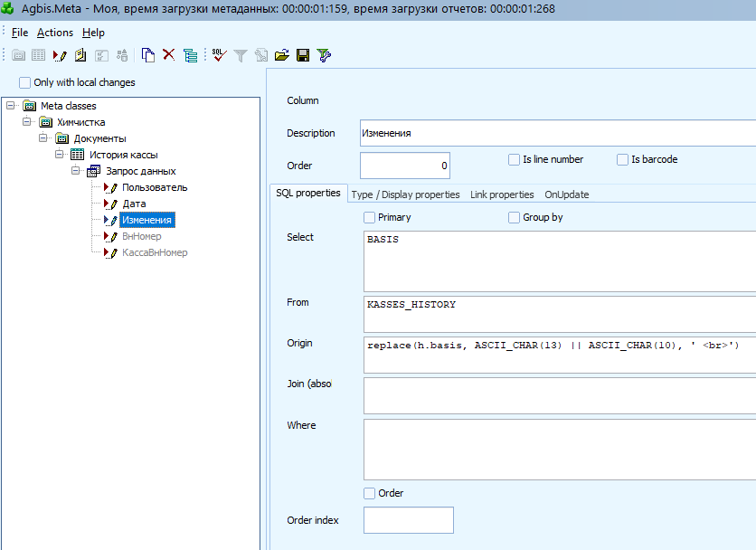Screen dimensions: 756x550
Task: Click the Химчистка folder icon
Action: 46,122
